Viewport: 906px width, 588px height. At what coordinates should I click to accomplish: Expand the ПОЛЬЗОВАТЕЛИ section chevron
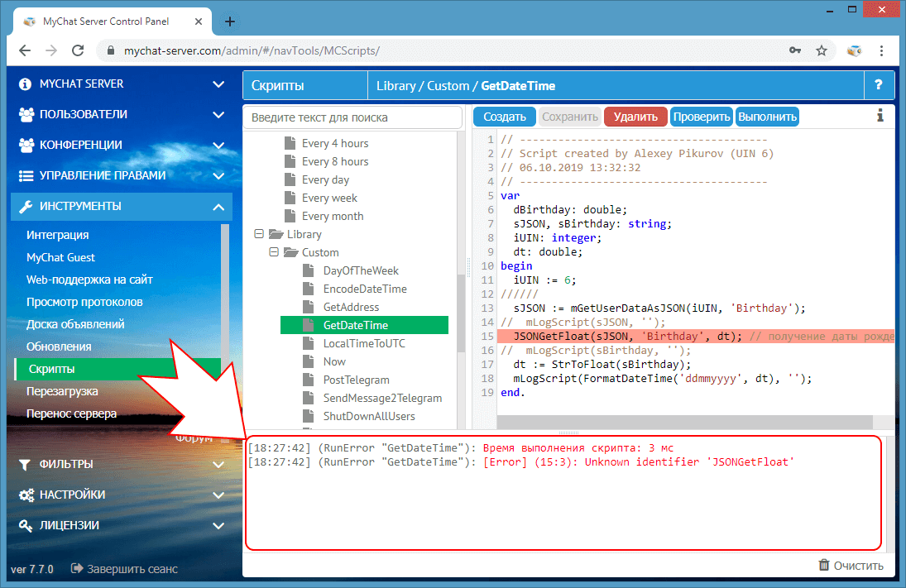pos(218,114)
